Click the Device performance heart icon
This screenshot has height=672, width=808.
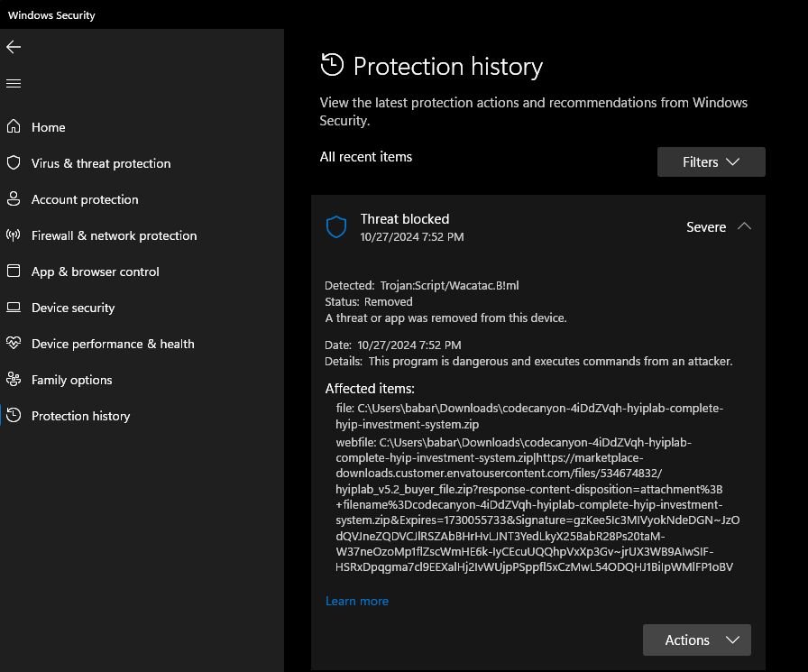tap(14, 344)
